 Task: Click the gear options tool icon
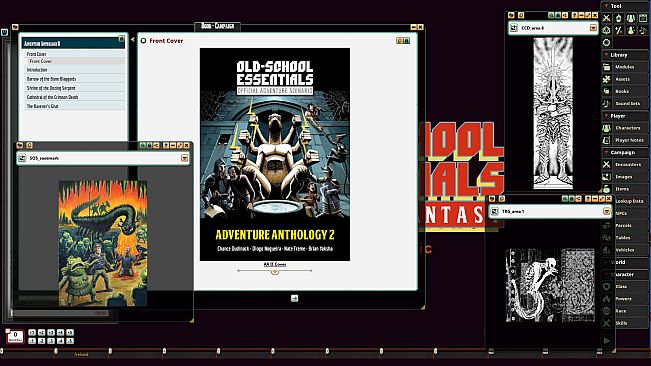(607, 30)
